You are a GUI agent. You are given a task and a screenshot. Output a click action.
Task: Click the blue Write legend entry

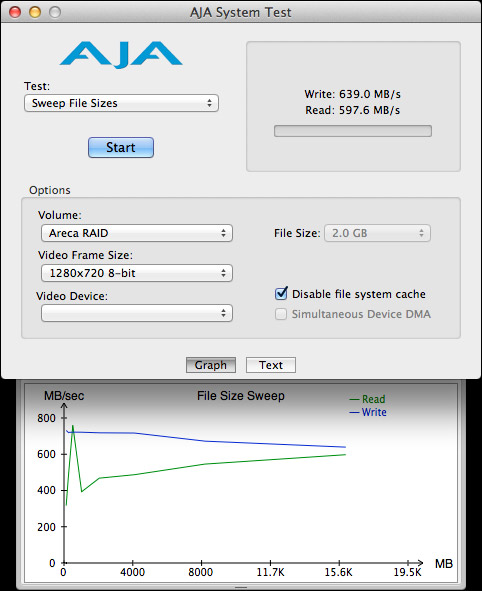(367, 412)
